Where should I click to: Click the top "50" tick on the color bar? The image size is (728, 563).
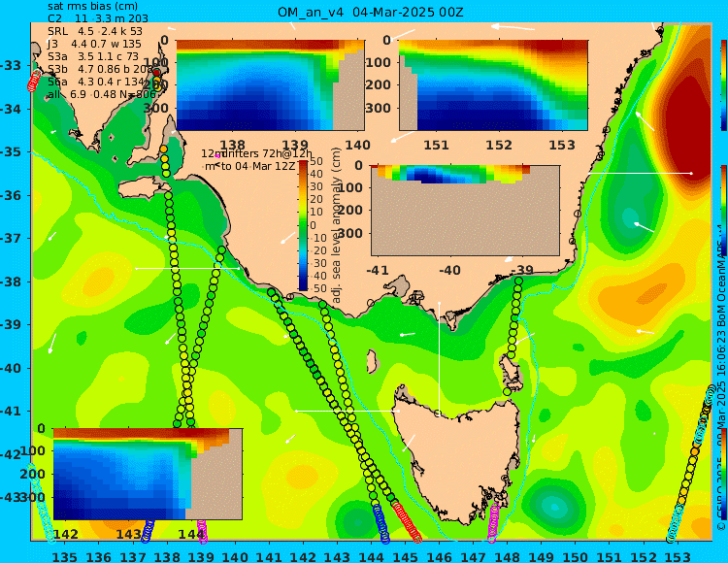[316, 161]
